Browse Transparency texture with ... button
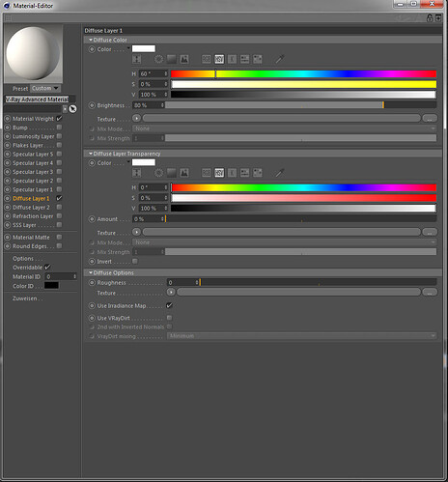Viewport: 448px width, 482px height. tap(430, 232)
